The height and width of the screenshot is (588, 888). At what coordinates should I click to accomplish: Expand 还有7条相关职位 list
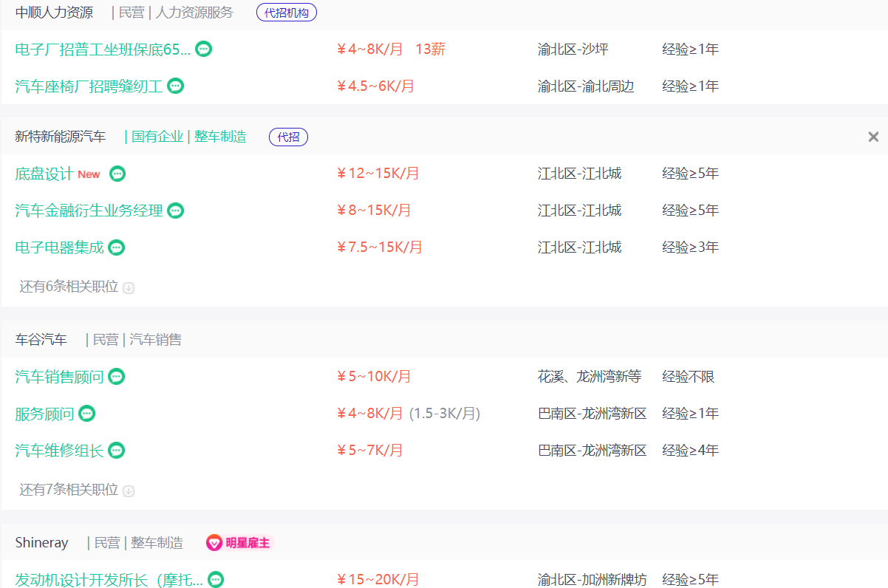[76, 490]
